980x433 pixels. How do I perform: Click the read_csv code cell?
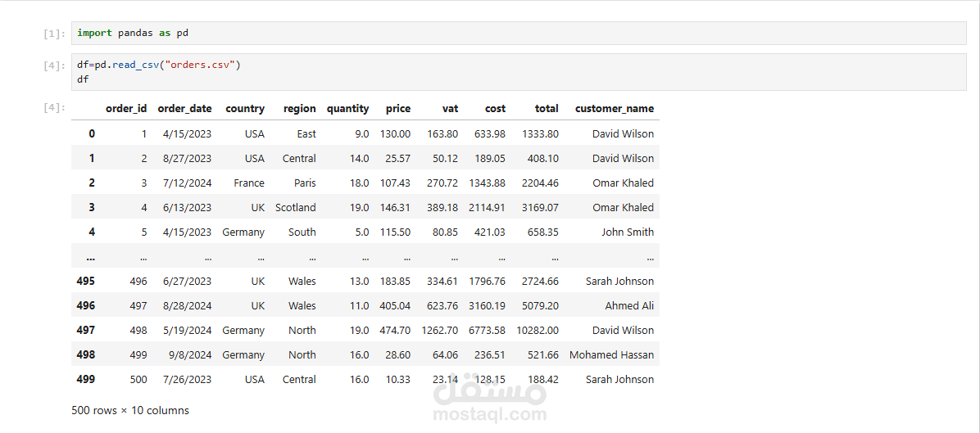(519, 72)
